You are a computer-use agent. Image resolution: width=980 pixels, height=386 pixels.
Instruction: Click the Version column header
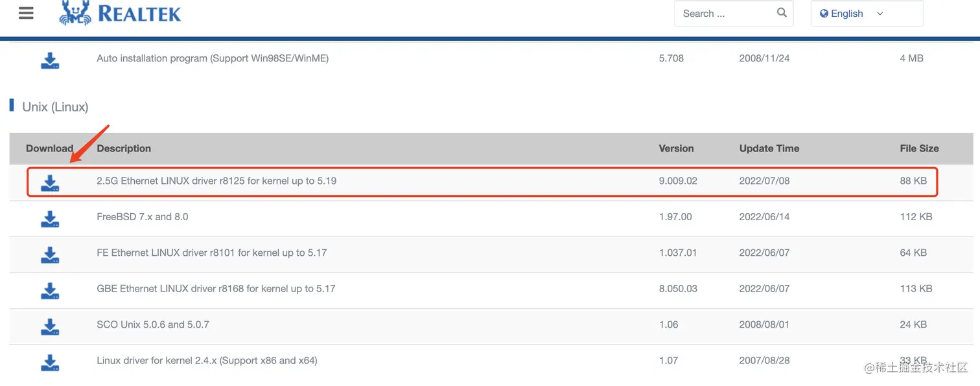click(676, 148)
